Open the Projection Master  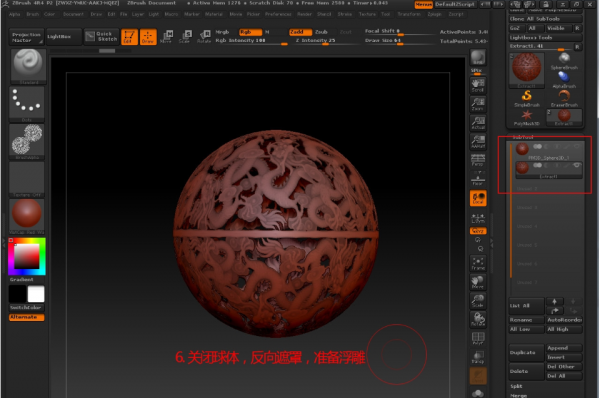26,37
